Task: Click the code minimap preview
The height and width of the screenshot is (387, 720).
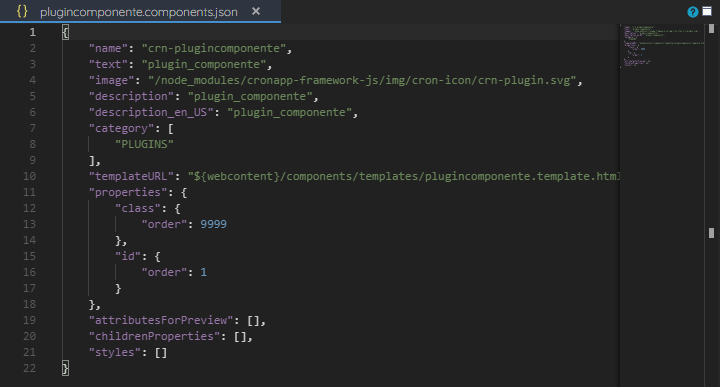Action: [x=662, y=46]
